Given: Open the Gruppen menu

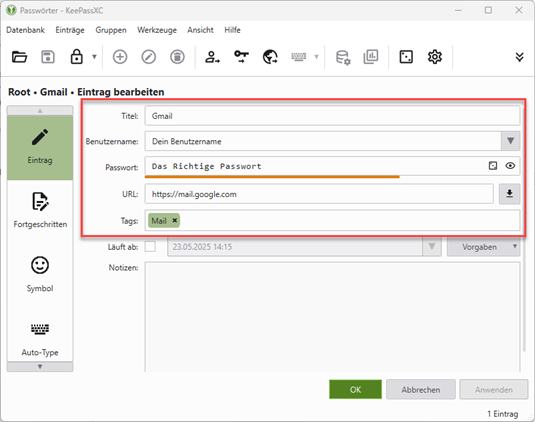Looking at the screenshot, I should (x=111, y=30).
